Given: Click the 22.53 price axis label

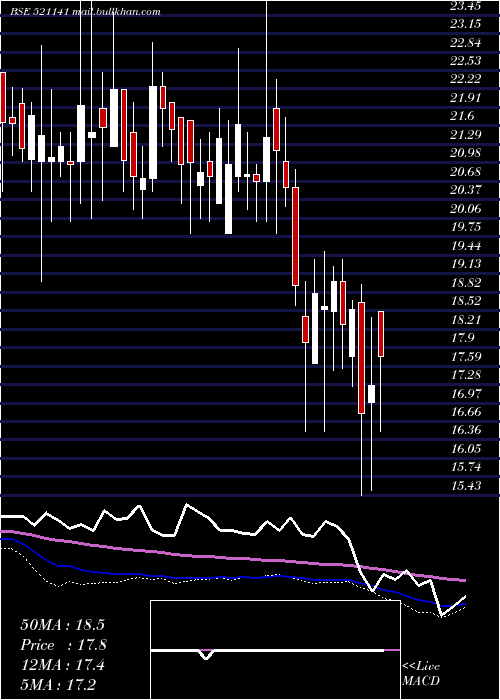Looking at the screenshot, I should click(466, 61).
